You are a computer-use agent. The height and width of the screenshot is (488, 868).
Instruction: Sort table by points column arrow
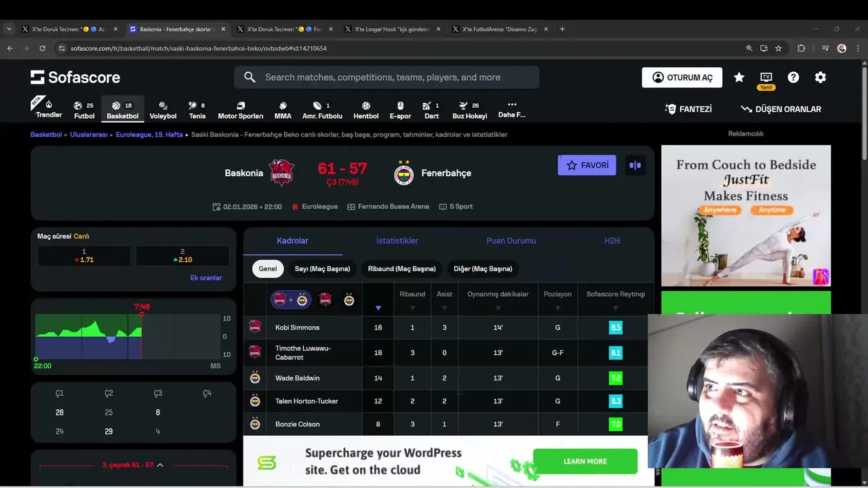click(x=378, y=308)
